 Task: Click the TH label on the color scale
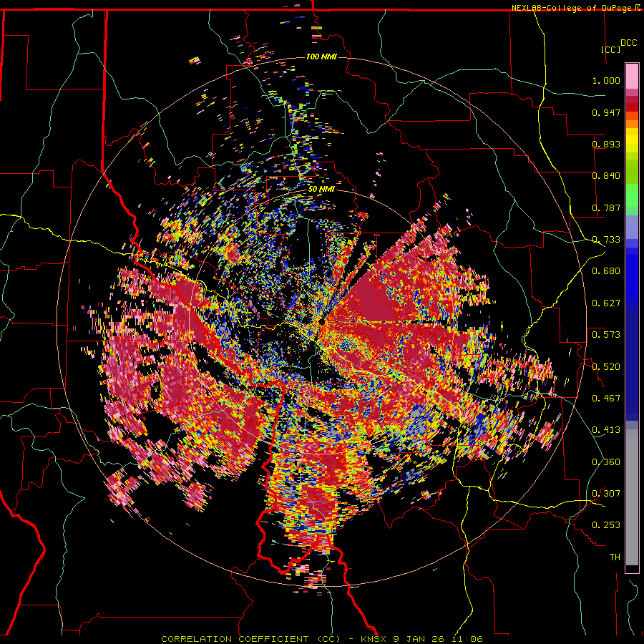(615, 557)
